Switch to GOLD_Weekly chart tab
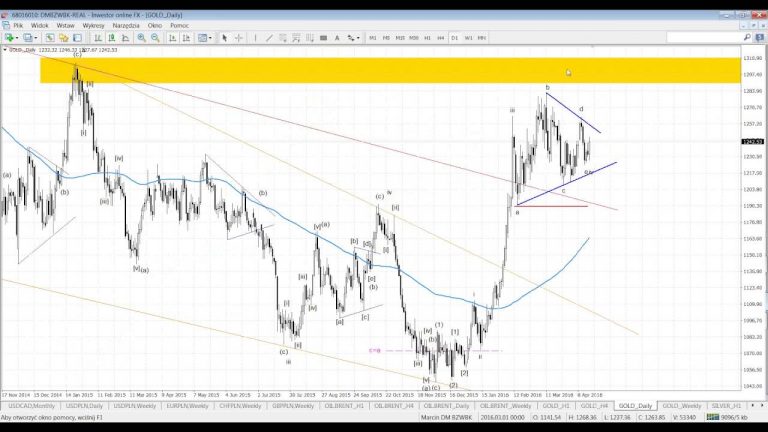Image resolution: width=768 pixels, height=432 pixels. point(681,406)
